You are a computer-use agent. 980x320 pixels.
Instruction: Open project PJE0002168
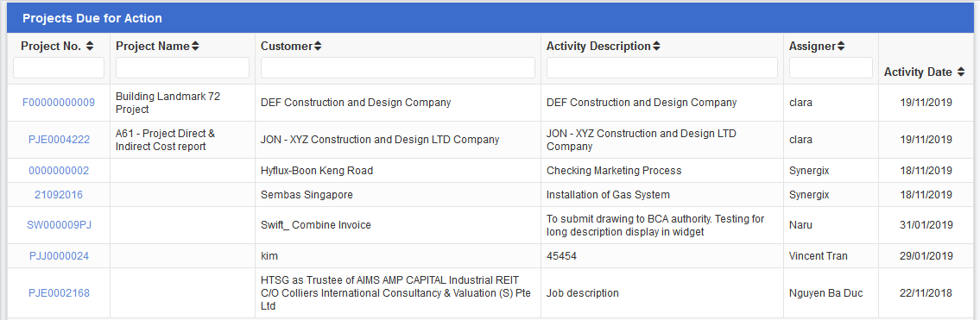click(x=59, y=293)
